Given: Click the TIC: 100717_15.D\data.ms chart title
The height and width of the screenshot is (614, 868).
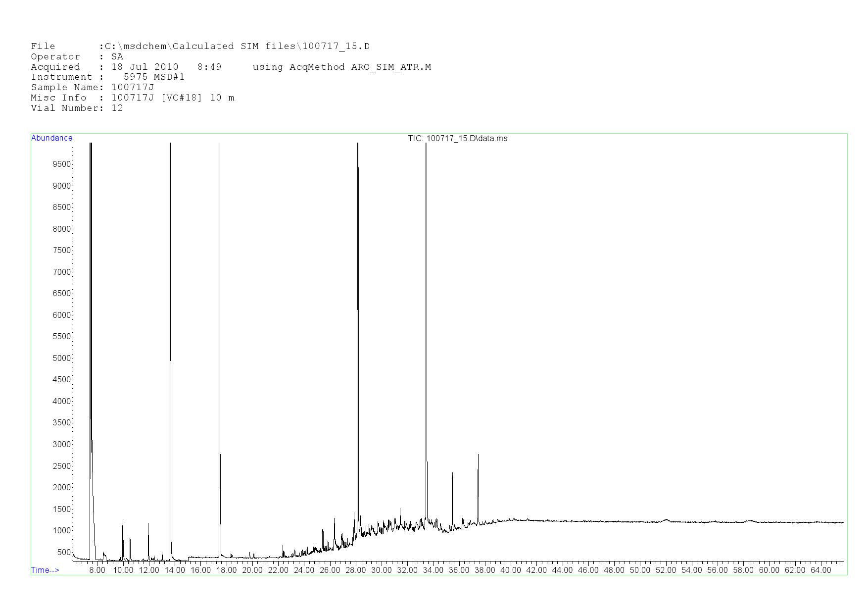Looking at the screenshot, I should (x=457, y=139).
